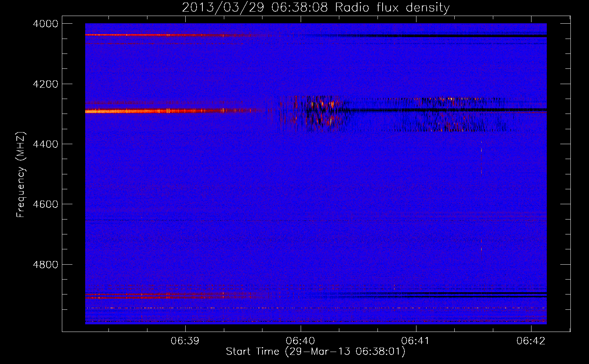Click the 4600 frequency tick label
Image resolution: width=589 pixels, height=364 pixels.
(x=46, y=204)
